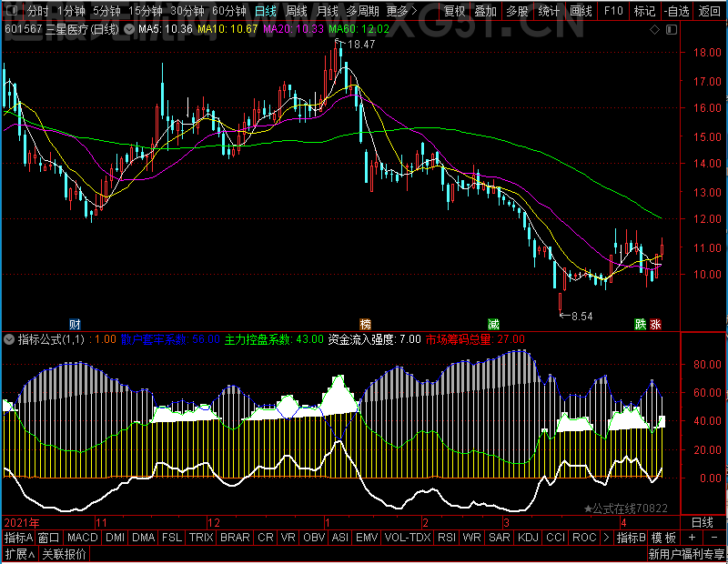Switch the indicator to WR

point(471,537)
